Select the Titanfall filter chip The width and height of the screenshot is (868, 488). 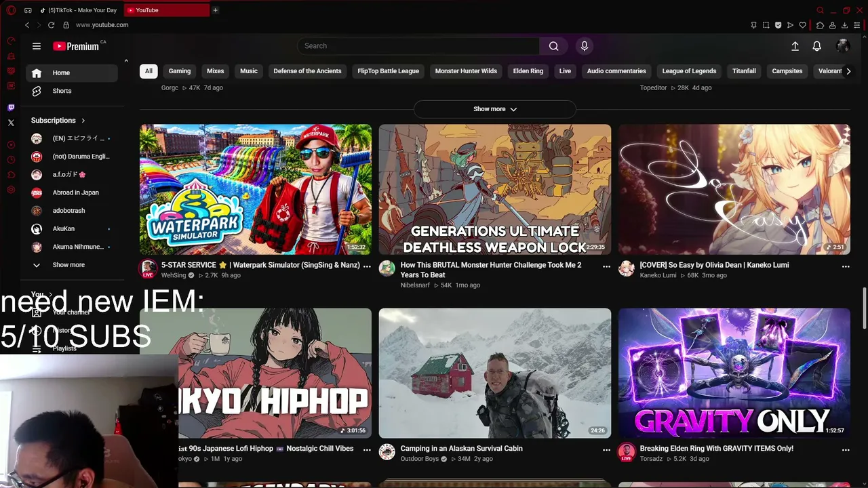[744, 71]
